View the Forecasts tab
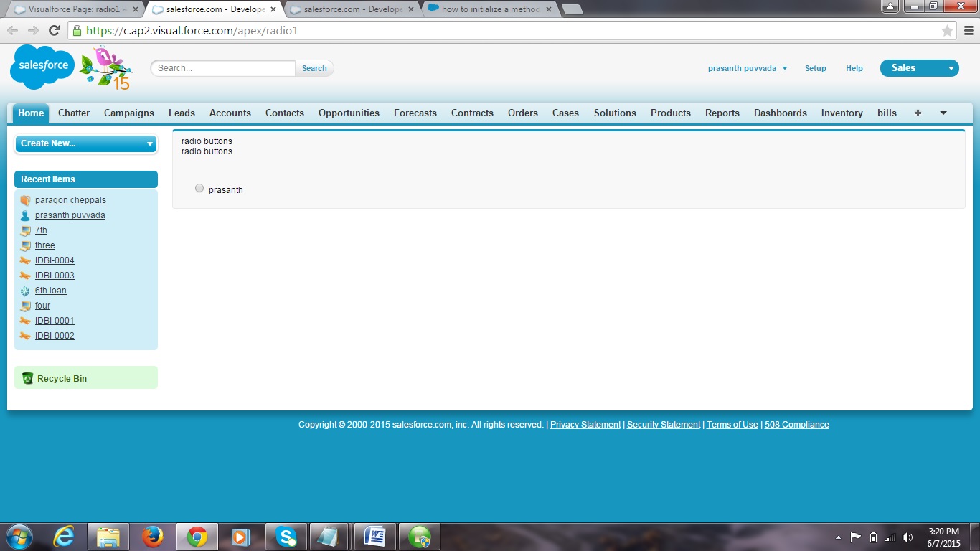Image resolution: width=980 pixels, height=551 pixels. 415,113
